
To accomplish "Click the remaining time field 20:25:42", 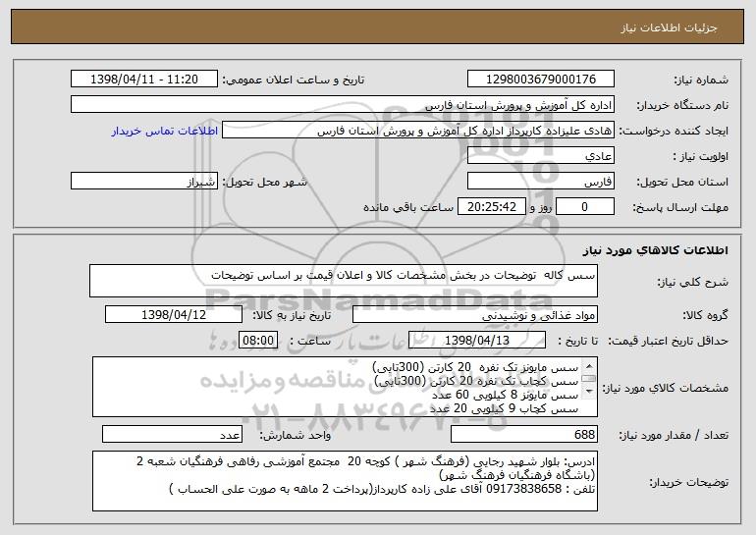I will (x=491, y=207).
